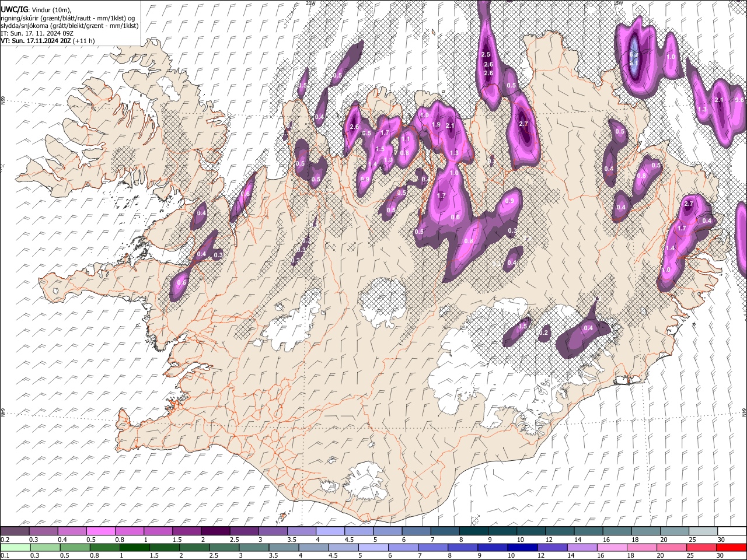Select top legend dark teal swatch labeled 9
Image resolution: width=747 pixels, height=560 pixels.
point(501,531)
